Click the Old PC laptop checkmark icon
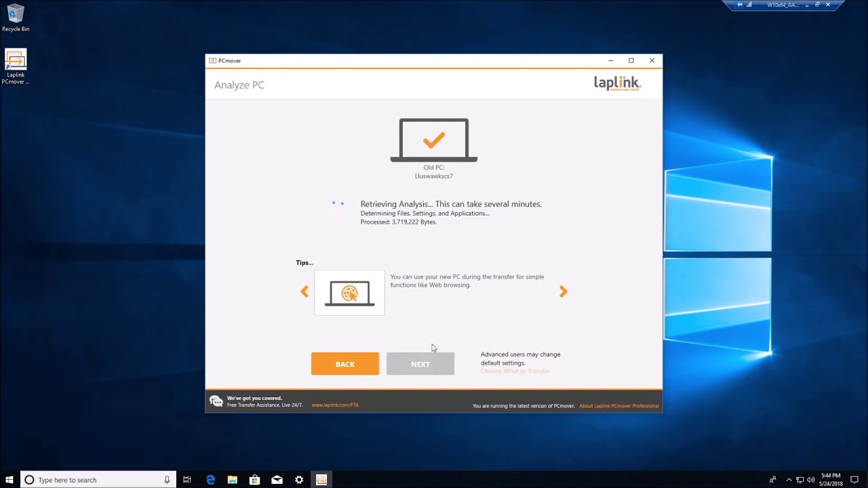Image resolution: width=868 pixels, height=488 pixels. coord(434,140)
